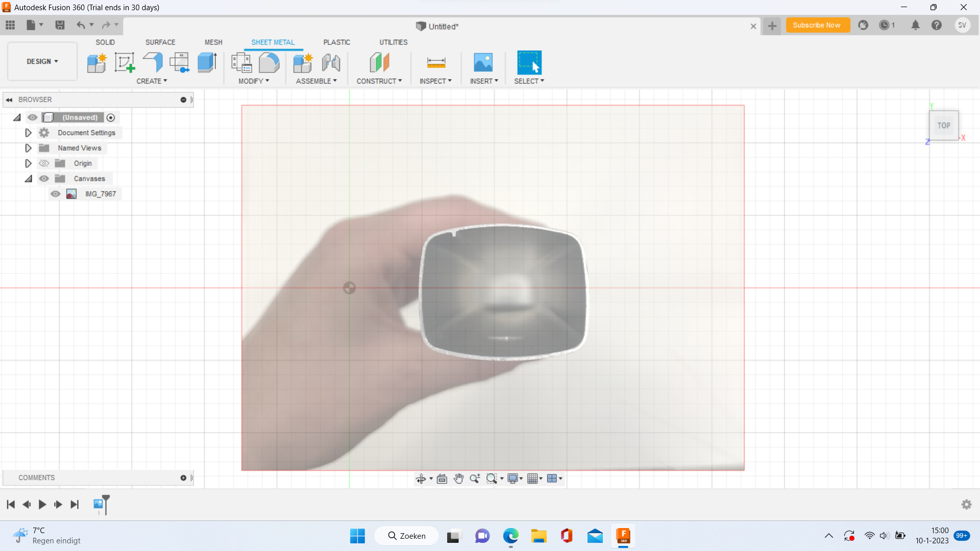Open the DESIGN workspace switcher
The height and width of the screenshot is (551, 980).
coord(42,61)
